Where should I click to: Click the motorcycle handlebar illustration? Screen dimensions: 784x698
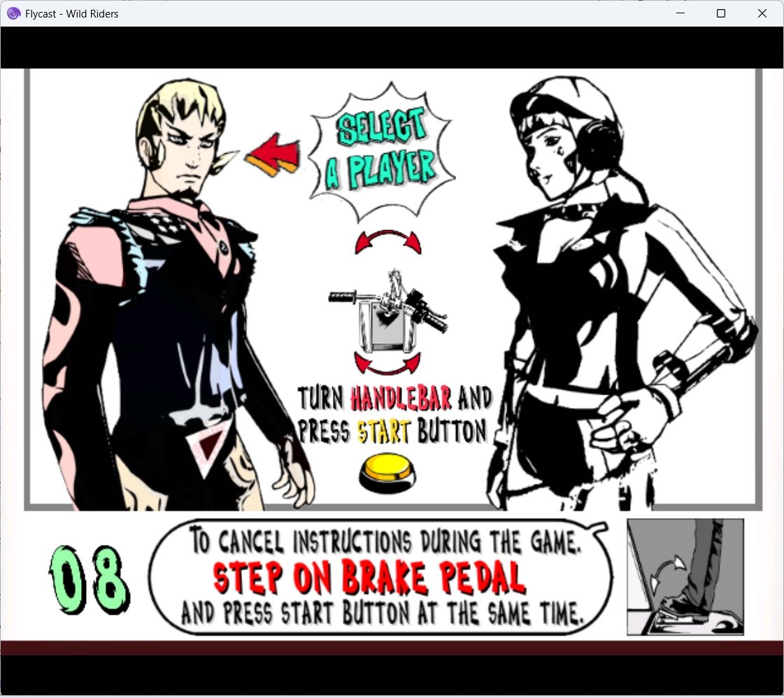click(x=388, y=308)
